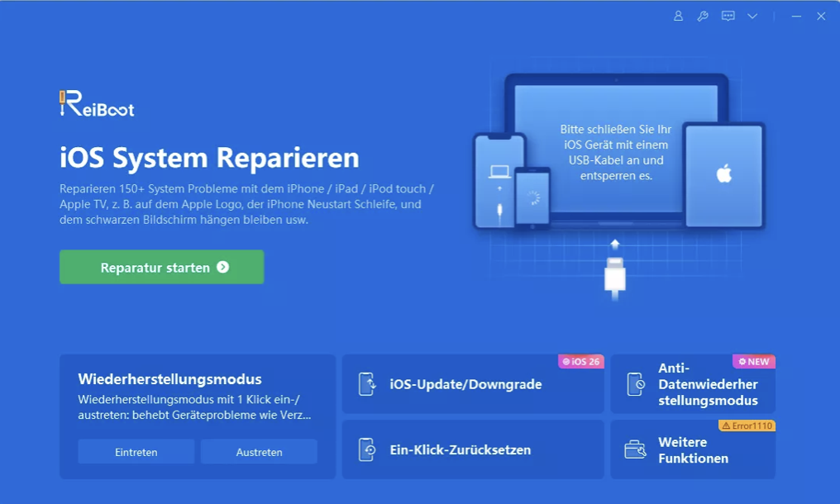Image resolution: width=840 pixels, height=504 pixels.
Task: Click the pink NEW badge
Action: 754,362
